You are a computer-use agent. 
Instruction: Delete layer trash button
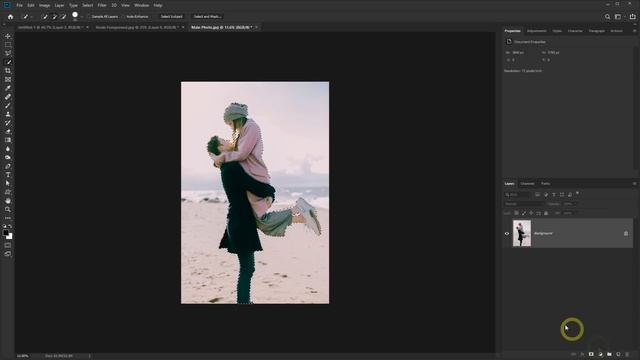coord(627,354)
